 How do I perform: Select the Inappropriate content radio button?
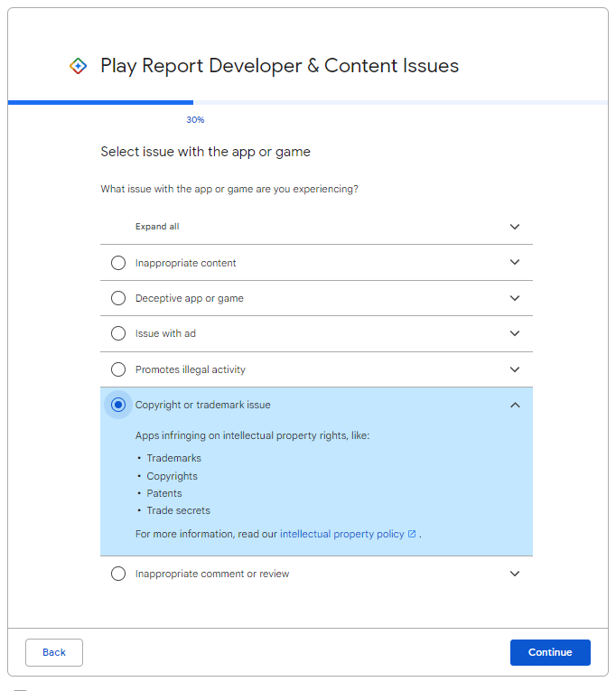118,263
